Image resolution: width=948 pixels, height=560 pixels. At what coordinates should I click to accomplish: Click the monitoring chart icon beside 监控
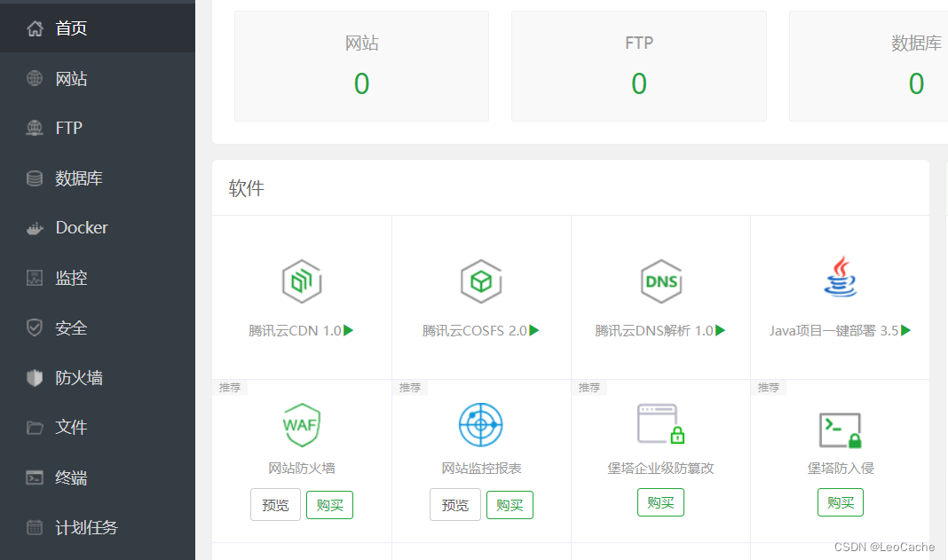pyautogui.click(x=35, y=278)
